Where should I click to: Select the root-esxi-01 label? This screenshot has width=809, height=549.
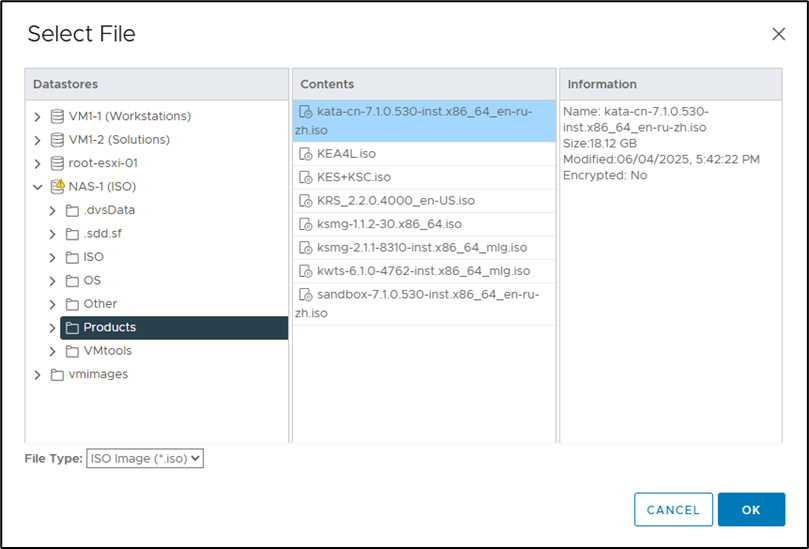point(103,164)
